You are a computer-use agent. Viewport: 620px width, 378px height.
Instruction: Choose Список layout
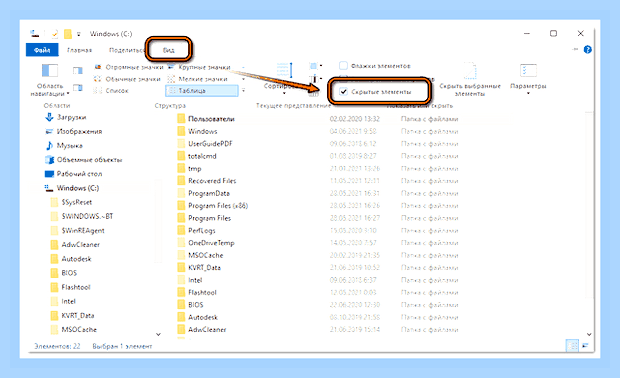tap(111, 91)
